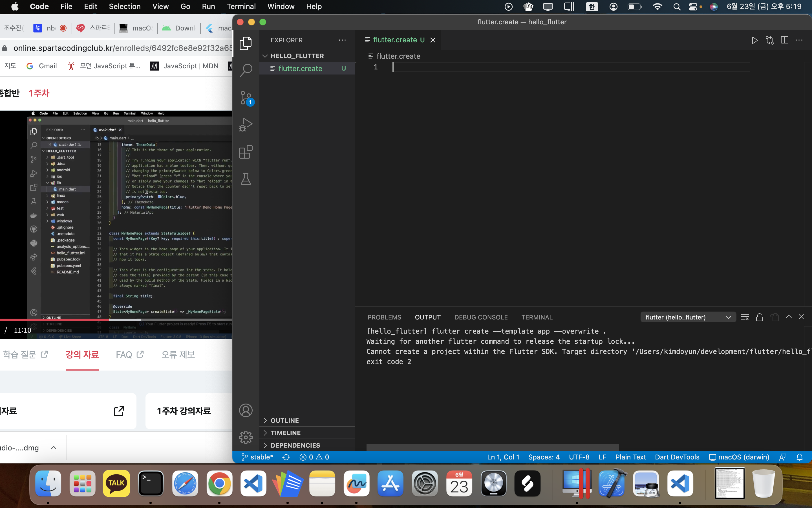The width and height of the screenshot is (812, 508).
Task: Maximize the panel with the up chevron
Action: click(789, 317)
